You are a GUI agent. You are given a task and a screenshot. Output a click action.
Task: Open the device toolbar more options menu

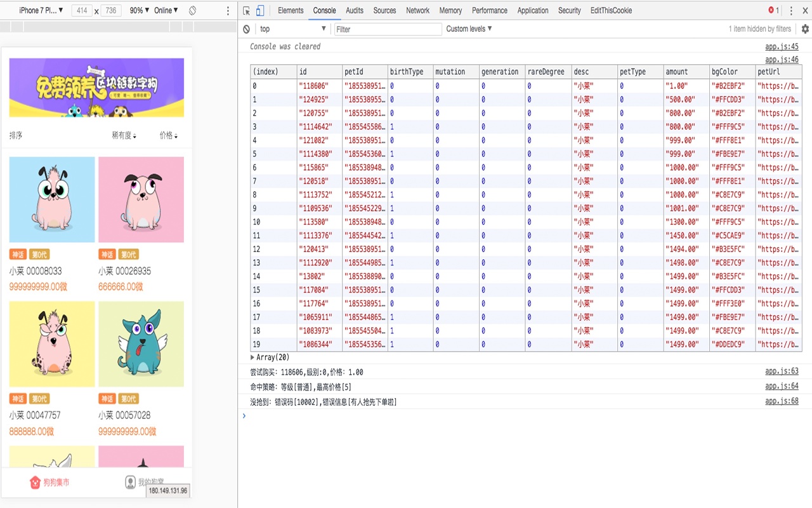click(228, 11)
